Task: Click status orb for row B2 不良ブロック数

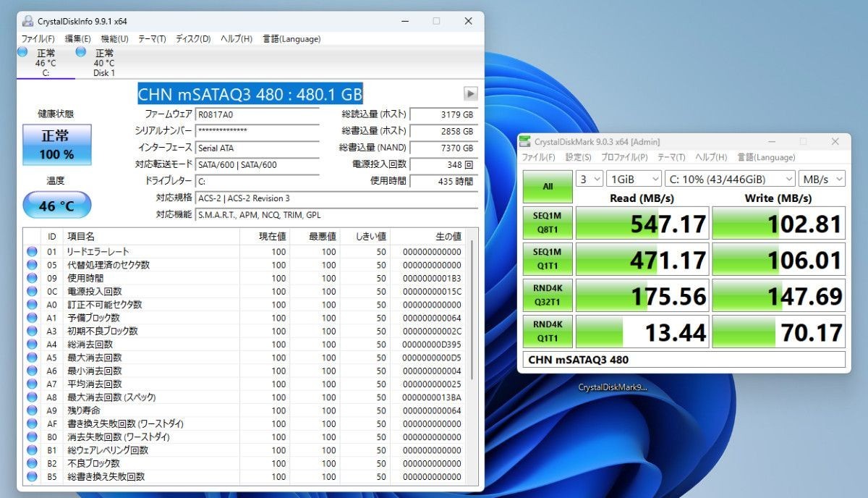Action: click(x=32, y=463)
